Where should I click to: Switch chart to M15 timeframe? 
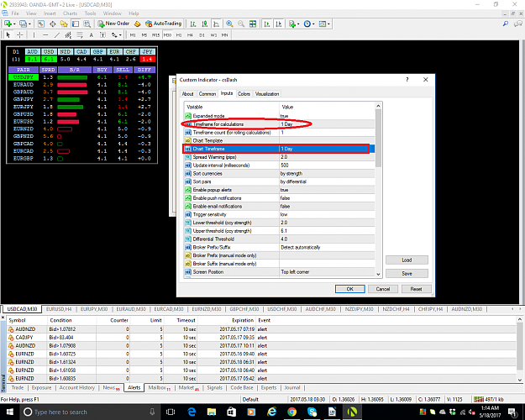155,34
